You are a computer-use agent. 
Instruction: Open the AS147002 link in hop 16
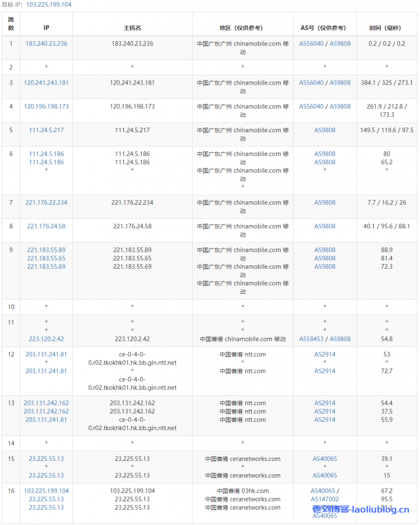(x=325, y=499)
